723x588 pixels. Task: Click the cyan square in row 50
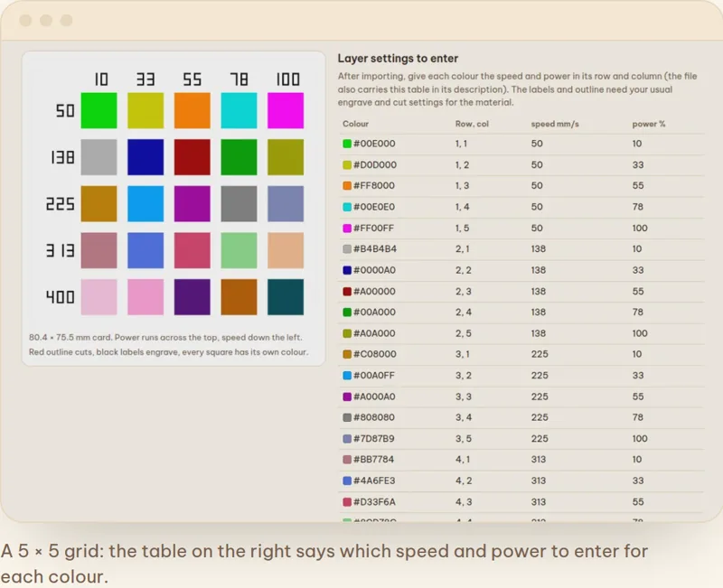click(239, 110)
